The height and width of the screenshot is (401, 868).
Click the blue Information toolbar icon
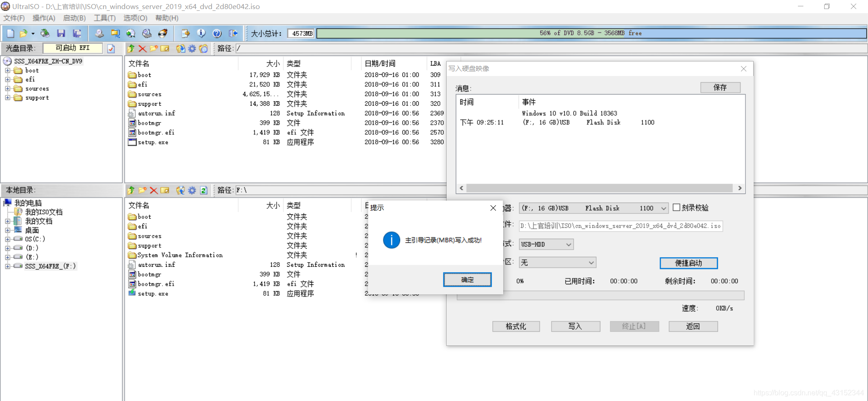tap(201, 33)
